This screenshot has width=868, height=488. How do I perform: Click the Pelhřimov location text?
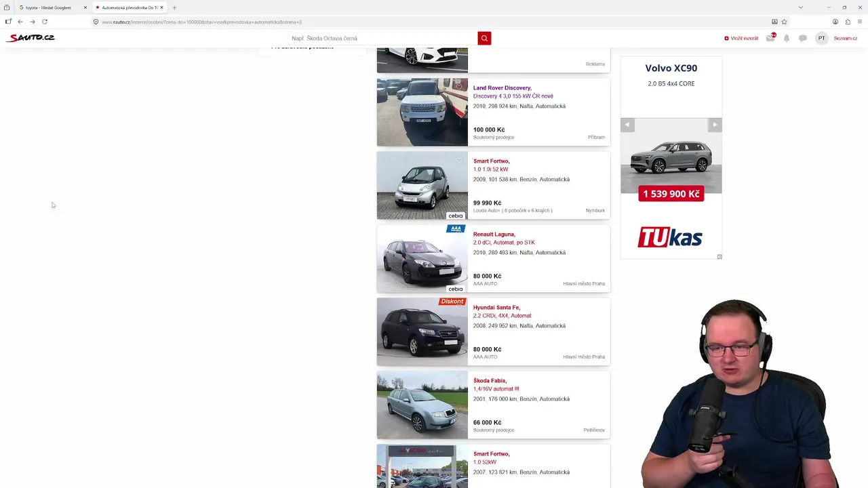click(x=594, y=430)
